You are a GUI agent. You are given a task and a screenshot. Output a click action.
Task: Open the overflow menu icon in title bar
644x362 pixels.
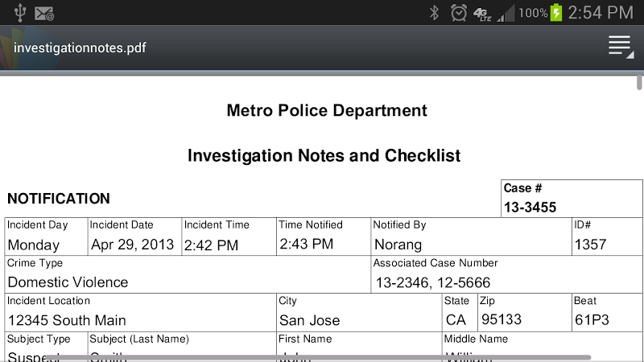[621, 47]
